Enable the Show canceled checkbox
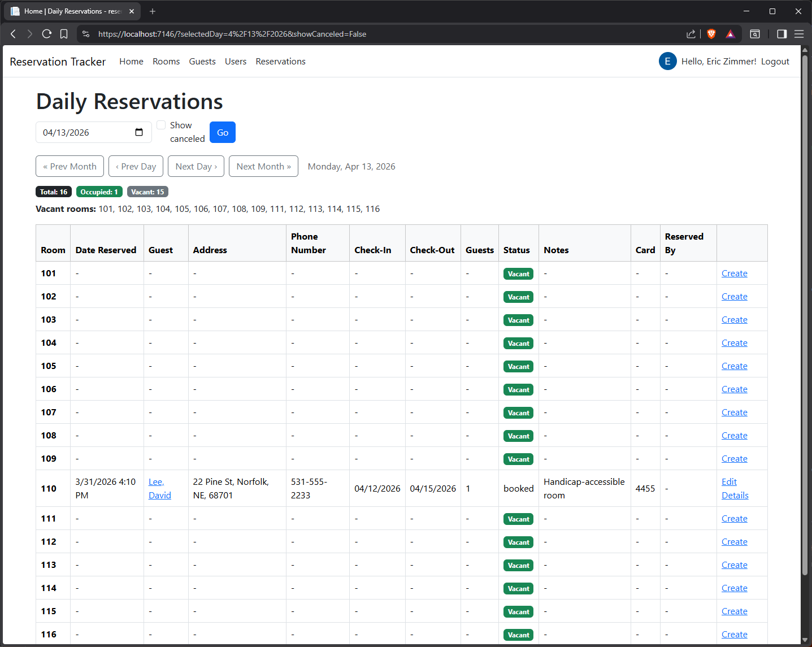Screen dimensions: 812x647 coord(161,124)
